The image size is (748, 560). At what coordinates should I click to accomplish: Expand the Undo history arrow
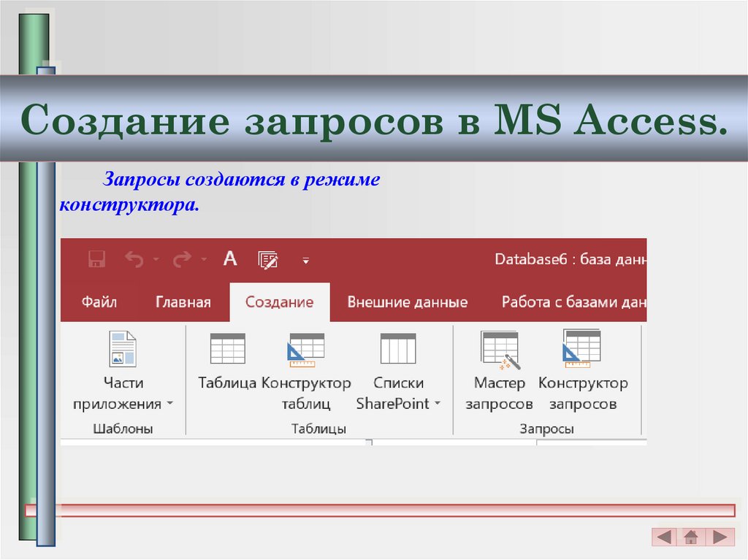(158, 261)
